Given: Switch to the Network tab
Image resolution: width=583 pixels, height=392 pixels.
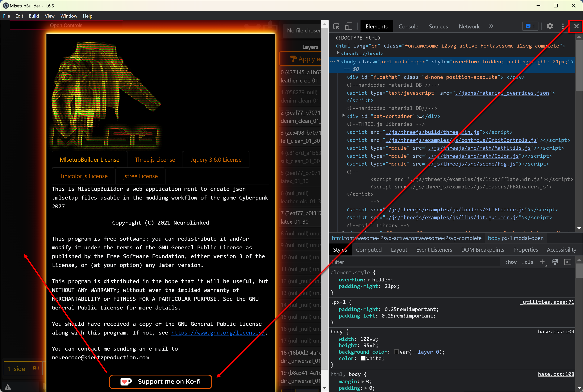Looking at the screenshot, I should coord(469,26).
